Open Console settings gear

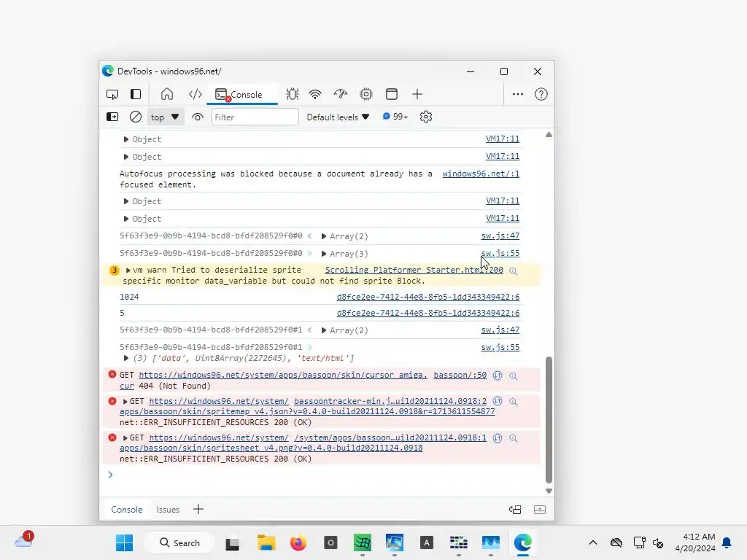click(426, 117)
